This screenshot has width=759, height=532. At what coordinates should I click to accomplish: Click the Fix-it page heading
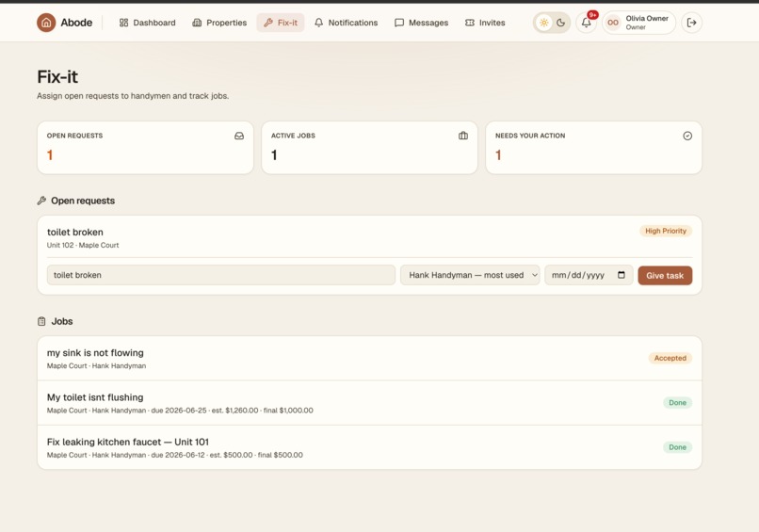[57, 77]
